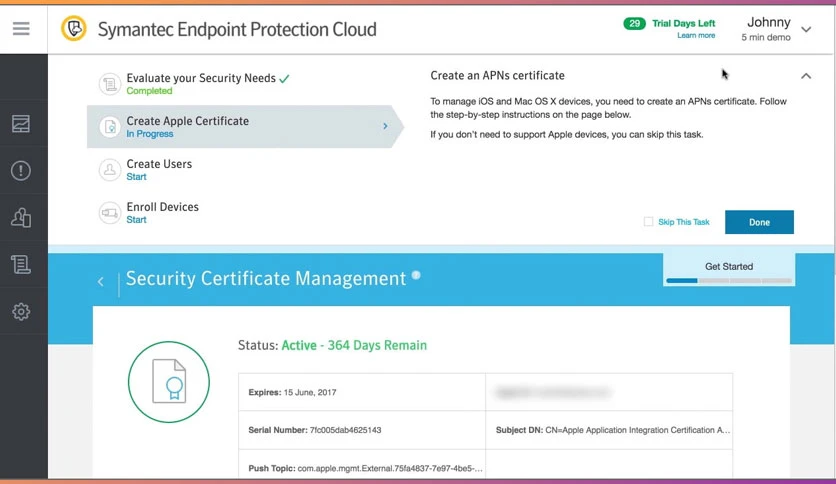
Task: Click the In Progress status label
Action: point(150,134)
